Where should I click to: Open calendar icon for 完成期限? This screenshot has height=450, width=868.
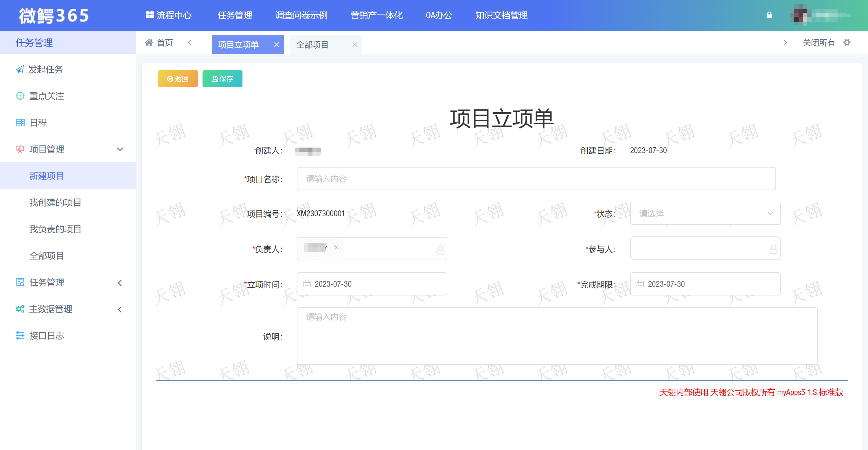point(640,284)
